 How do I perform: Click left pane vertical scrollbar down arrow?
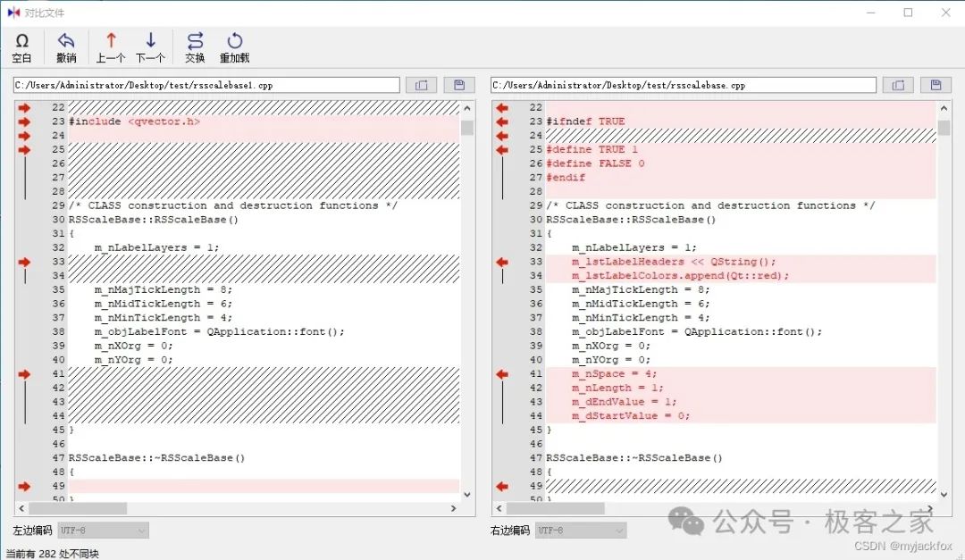tap(467, 494)
